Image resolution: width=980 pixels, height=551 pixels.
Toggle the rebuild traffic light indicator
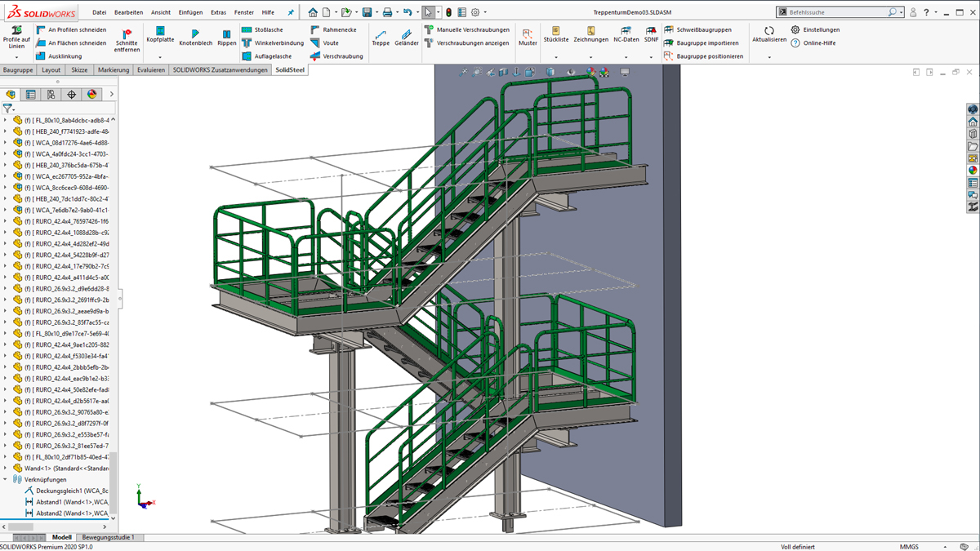point(448,13)
